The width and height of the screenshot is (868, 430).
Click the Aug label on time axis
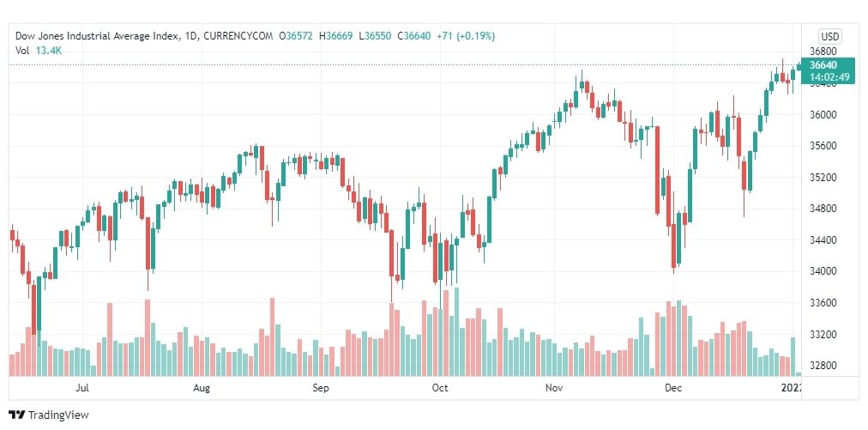tap(202, 388)
